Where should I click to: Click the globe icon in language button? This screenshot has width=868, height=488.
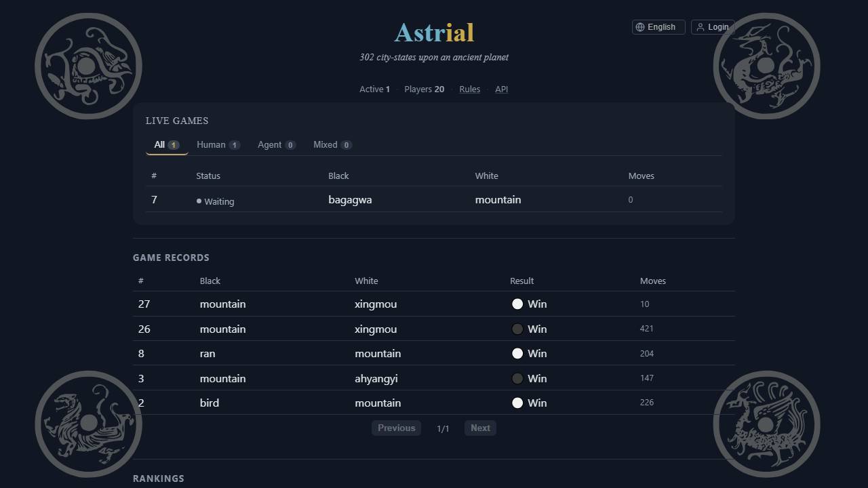point(640,27)
